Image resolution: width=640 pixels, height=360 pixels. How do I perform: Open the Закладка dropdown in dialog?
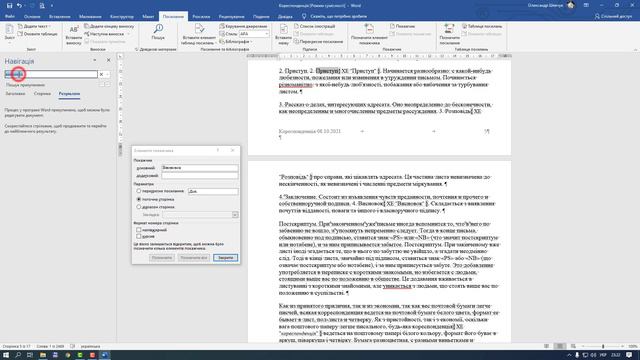[x=235, y=215]
